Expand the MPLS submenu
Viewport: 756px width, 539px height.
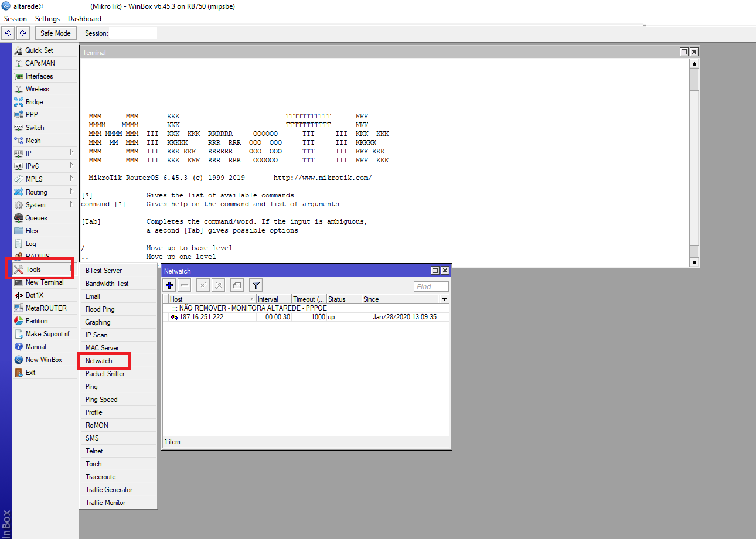(x=45, y=179)
